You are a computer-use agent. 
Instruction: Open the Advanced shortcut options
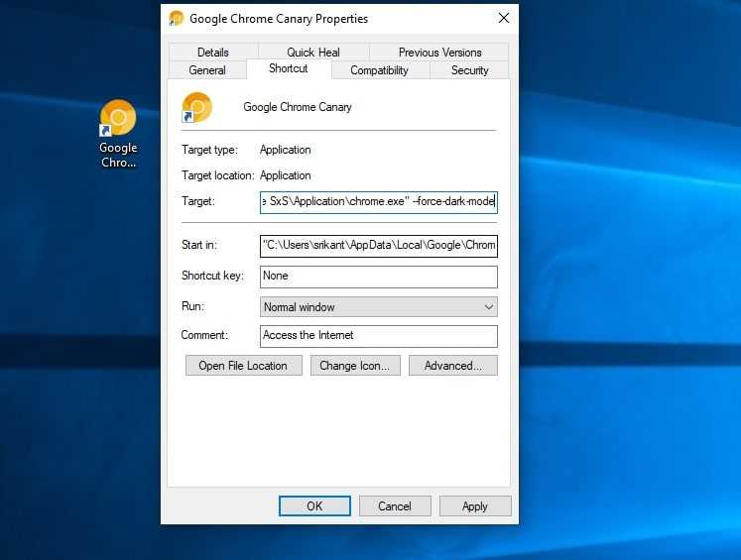click(452, 366)
